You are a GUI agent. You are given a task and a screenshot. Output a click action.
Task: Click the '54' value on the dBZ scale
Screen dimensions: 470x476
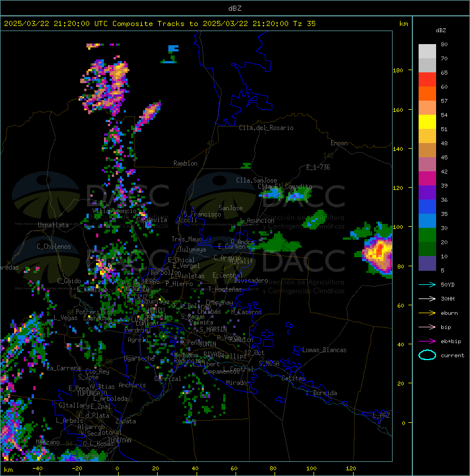coord(444,115)
